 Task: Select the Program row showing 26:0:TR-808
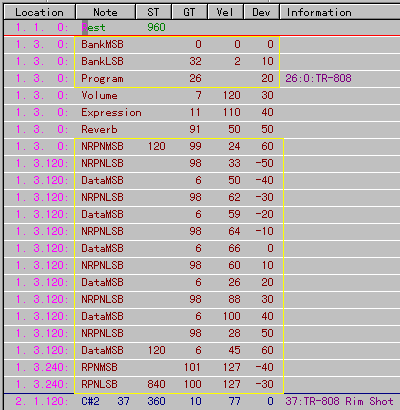pyautogui.click(x=202, y=78)
